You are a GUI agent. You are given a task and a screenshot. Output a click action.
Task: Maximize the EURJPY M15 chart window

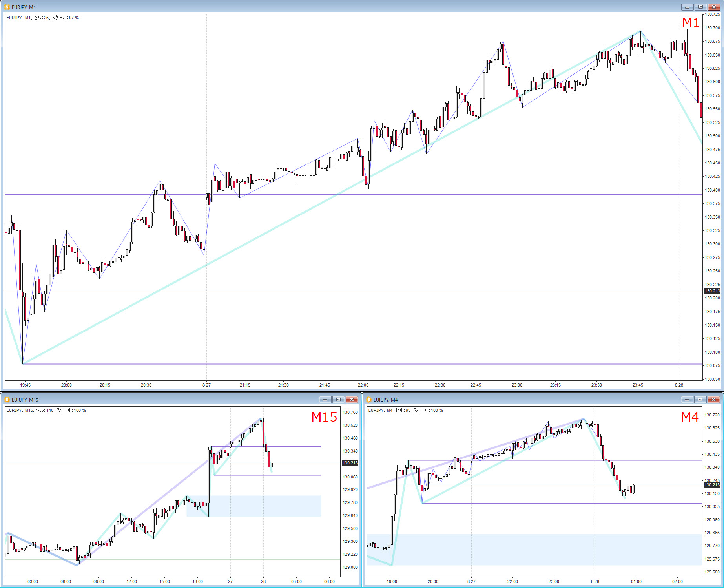[x=338, y=400]
